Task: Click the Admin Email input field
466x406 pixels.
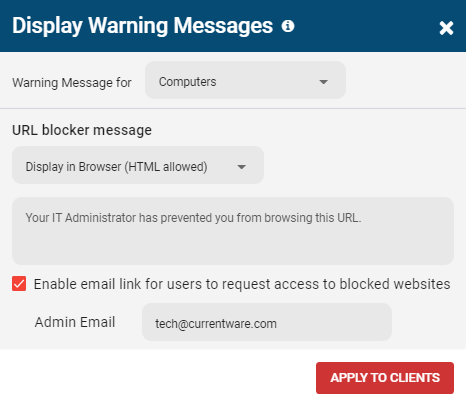Action: [267, 322]
